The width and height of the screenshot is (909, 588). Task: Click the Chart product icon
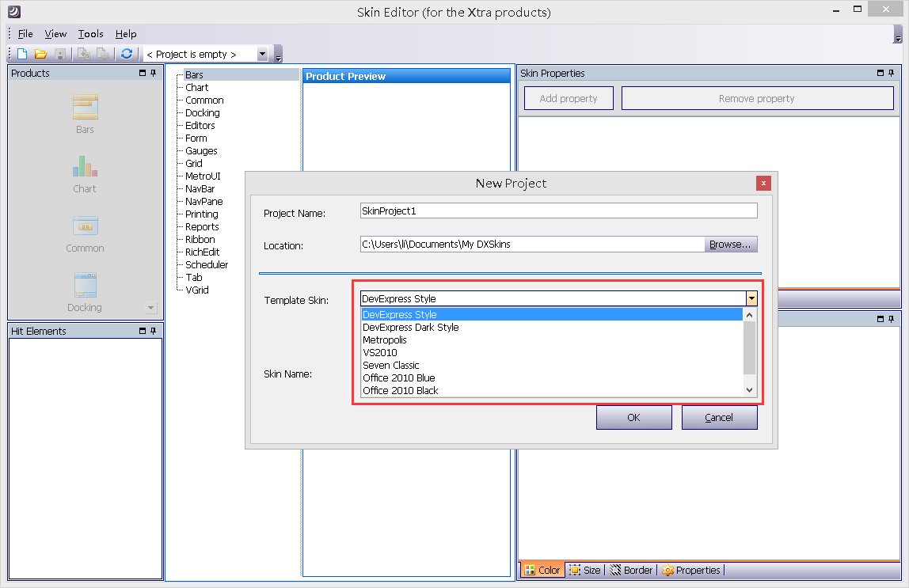pos(86,166)
